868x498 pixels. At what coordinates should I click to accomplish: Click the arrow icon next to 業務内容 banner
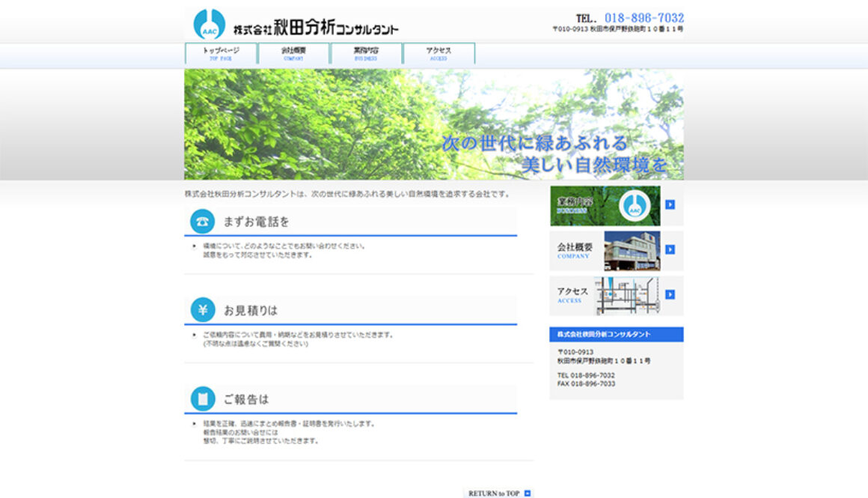670,204
